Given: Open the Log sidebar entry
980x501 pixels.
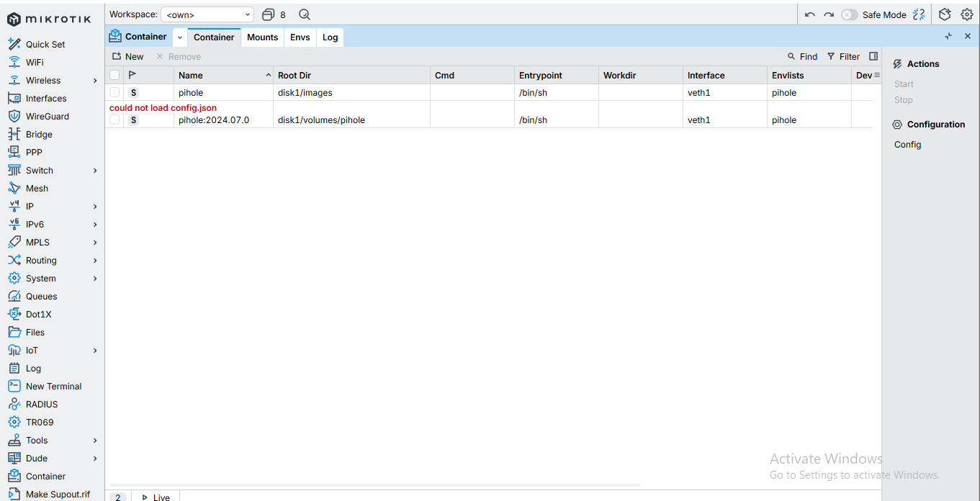Looking at the screenshot, I should (33, 368).
